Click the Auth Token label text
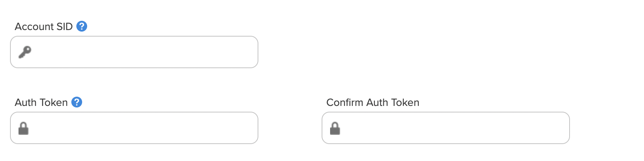 41,102
